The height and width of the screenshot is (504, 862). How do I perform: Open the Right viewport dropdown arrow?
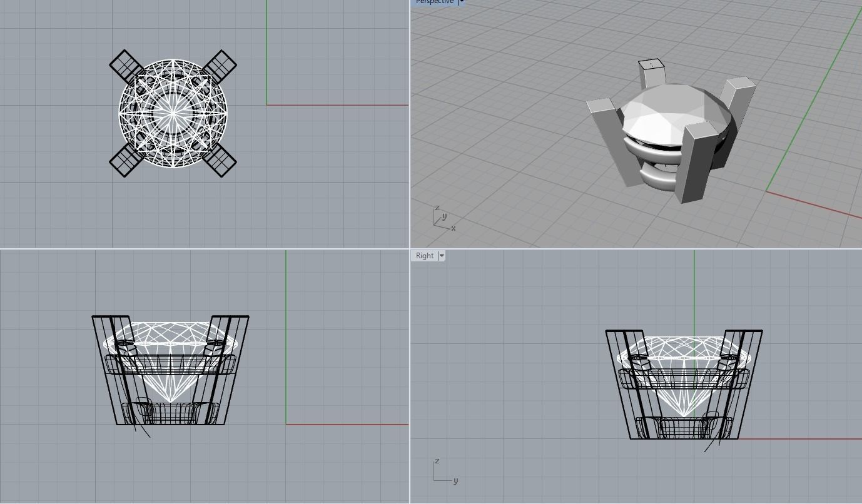442,256
